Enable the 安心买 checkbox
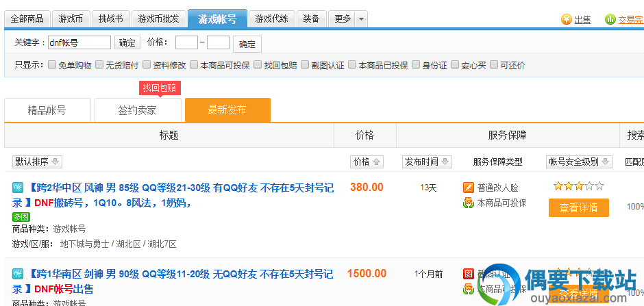The width and height of the screenshot is (644, 306). 455,64
